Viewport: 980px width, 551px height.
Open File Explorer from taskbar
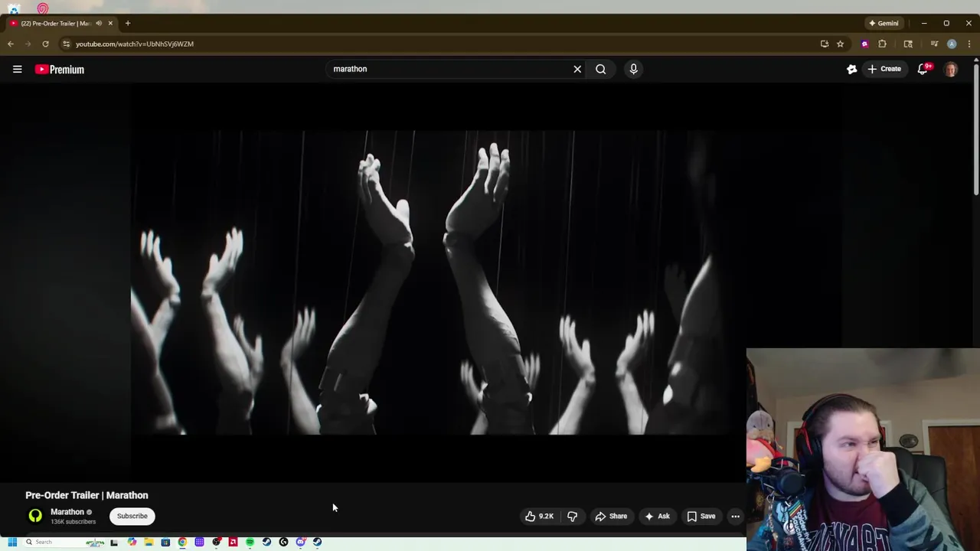149,542
